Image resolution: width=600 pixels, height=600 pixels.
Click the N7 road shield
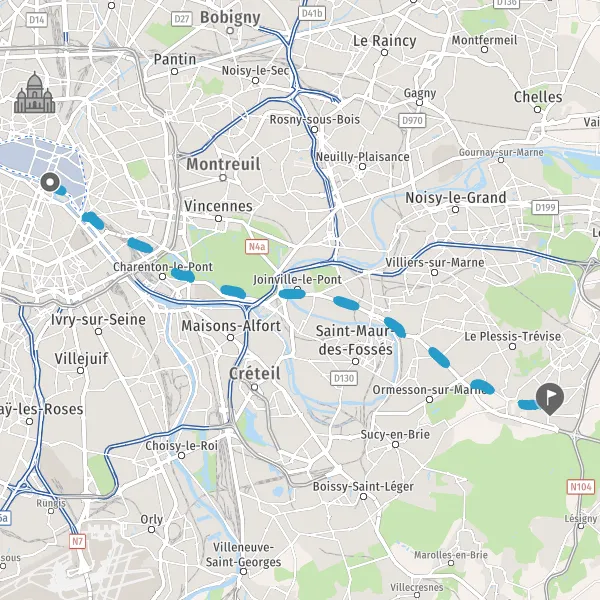(77, 541)
